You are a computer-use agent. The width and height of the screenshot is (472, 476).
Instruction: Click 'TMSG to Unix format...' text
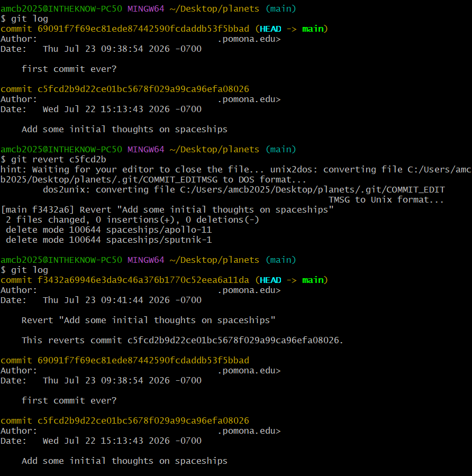(386, 200)
